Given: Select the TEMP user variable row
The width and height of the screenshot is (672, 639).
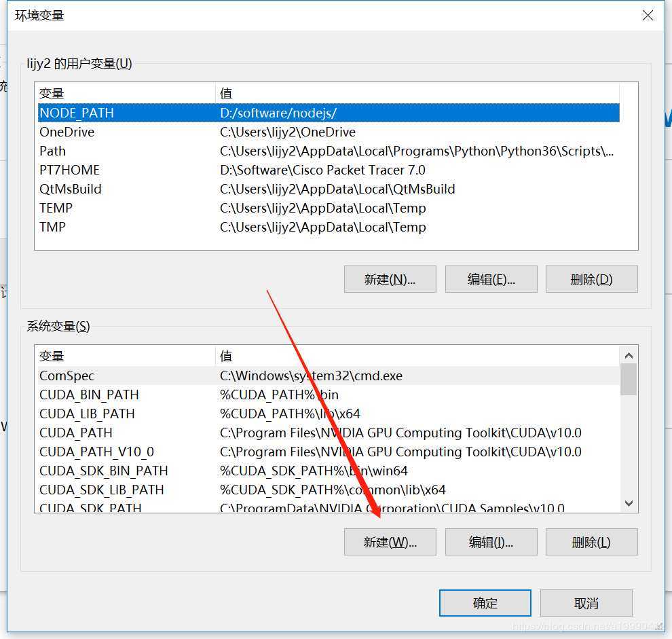Looking at the screenshot, I should point(329,208).
